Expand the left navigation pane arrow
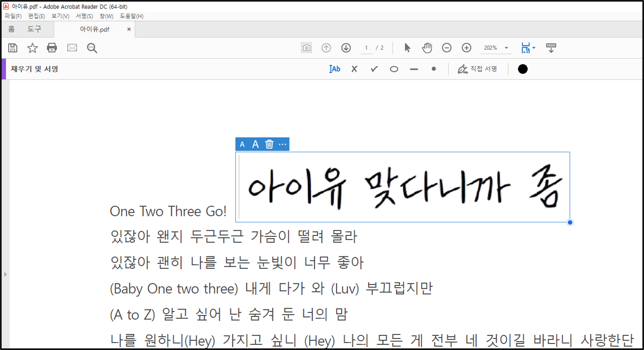 click(x=6, y=274)
